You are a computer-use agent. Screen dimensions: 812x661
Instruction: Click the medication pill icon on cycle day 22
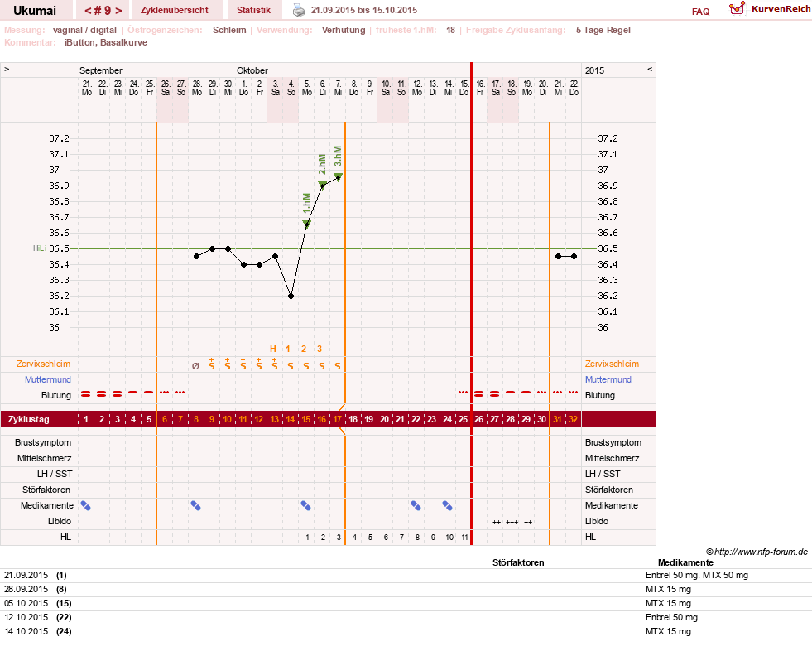point(416,505)
